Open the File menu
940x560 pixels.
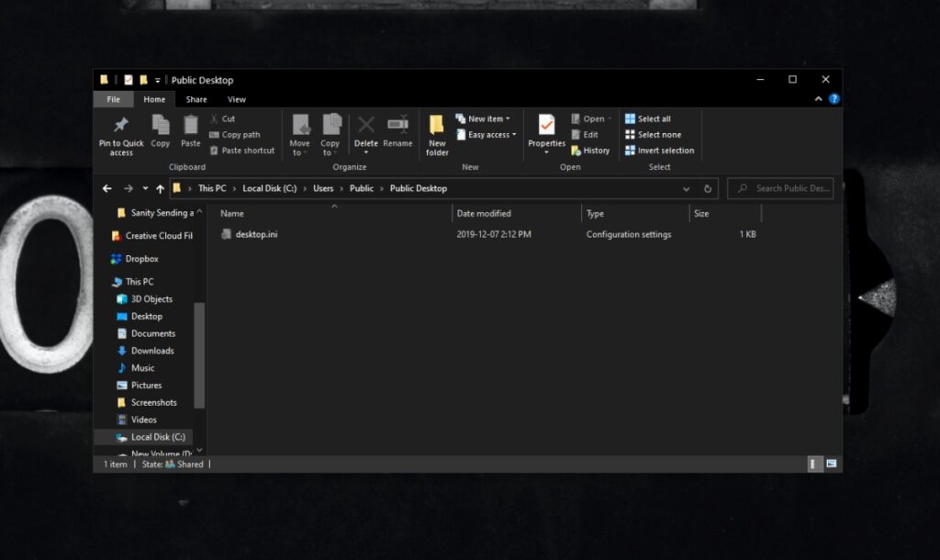pyautogui.click(x=113, y=98)
